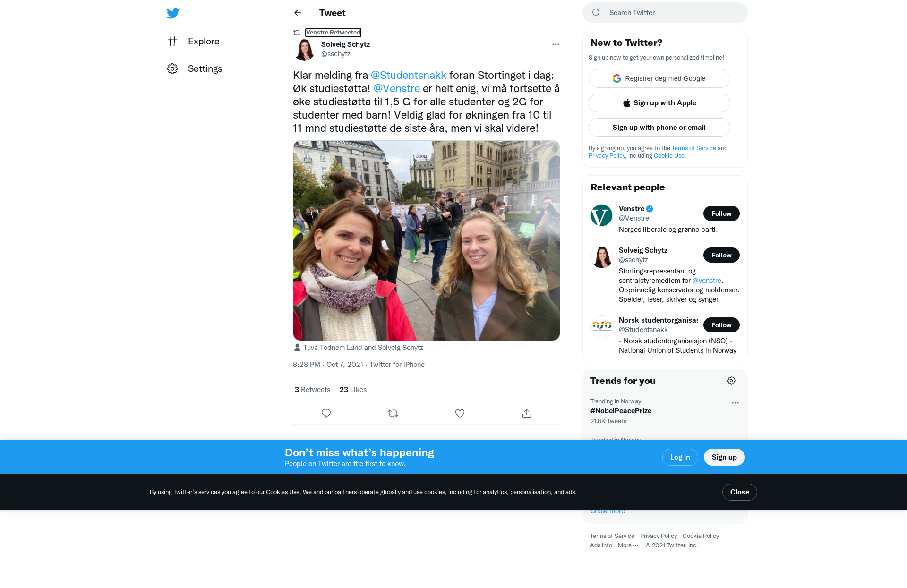Open Solveig Schytz avatar in Relevant people
Viewport: 907px width, 588px height.
(x=602, y=257)
